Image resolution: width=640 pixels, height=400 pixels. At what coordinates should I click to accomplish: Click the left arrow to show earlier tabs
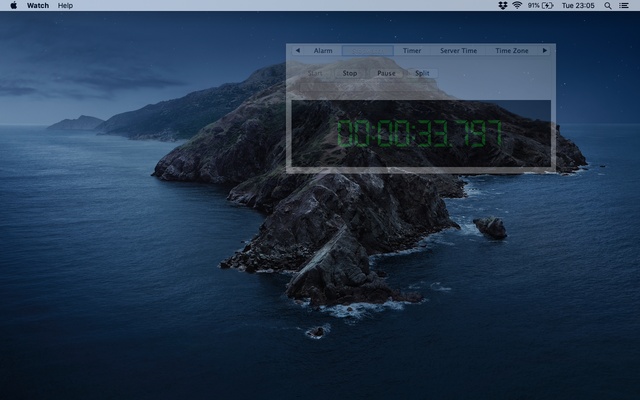tap(298, 51)
